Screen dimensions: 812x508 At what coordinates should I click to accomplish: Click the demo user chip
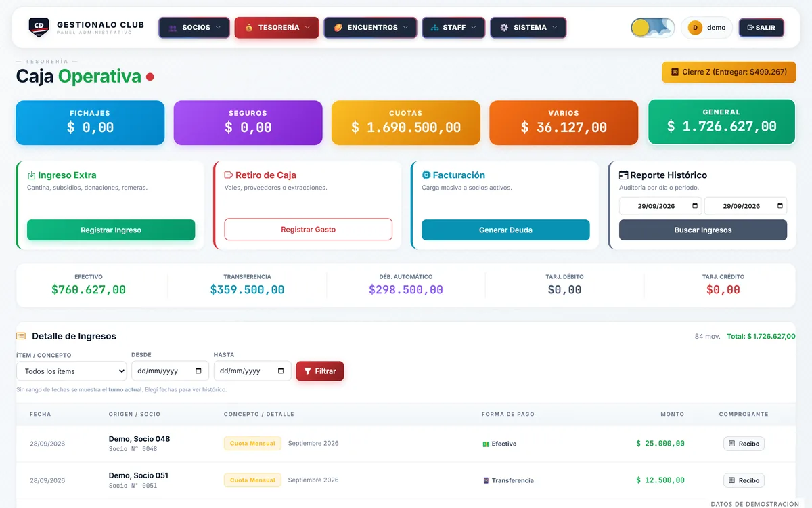click(707, 28)
